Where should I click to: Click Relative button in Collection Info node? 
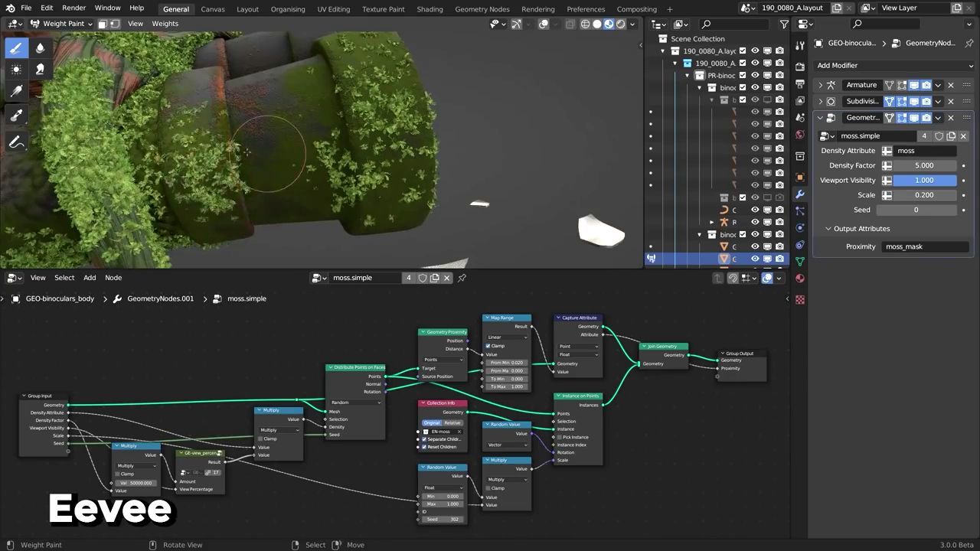pos(452,422)
